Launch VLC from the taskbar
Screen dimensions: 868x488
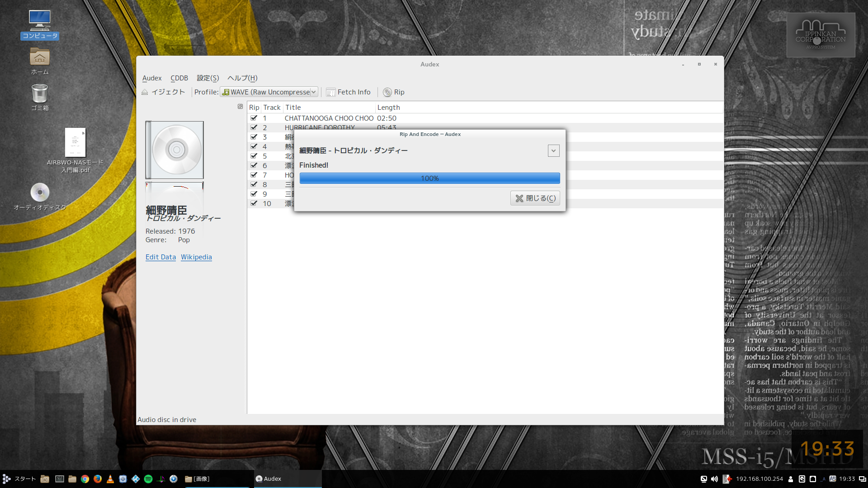pos(110,479)
